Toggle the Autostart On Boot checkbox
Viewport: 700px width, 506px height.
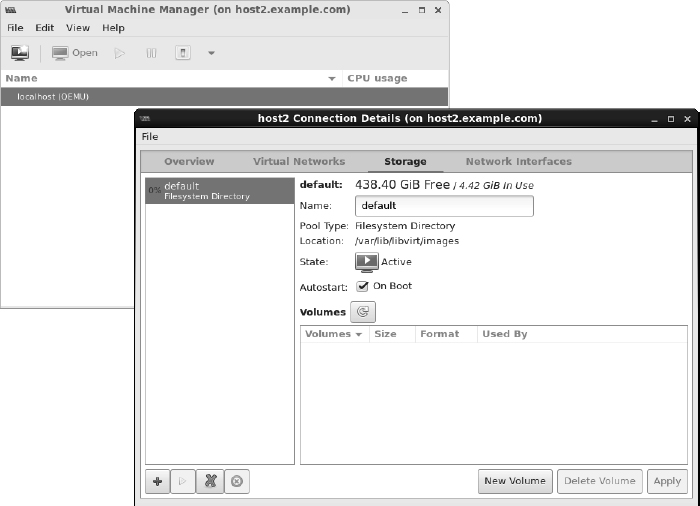point(362,286)
